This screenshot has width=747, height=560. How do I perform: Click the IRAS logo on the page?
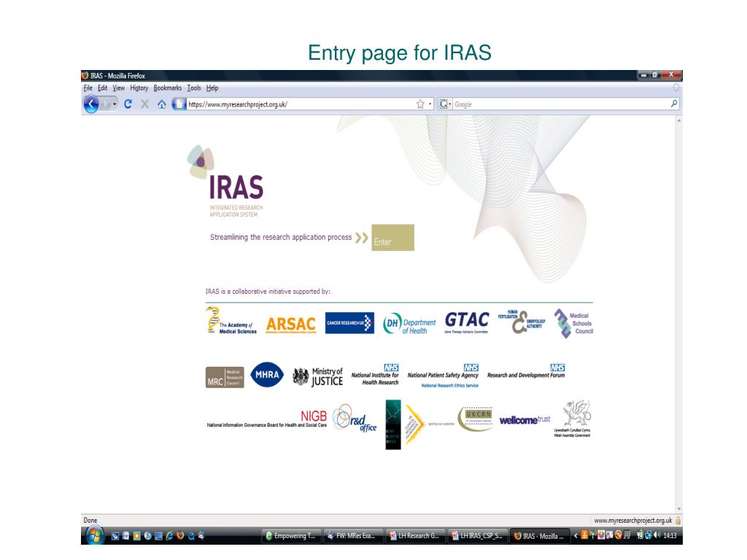click(225, 182)
